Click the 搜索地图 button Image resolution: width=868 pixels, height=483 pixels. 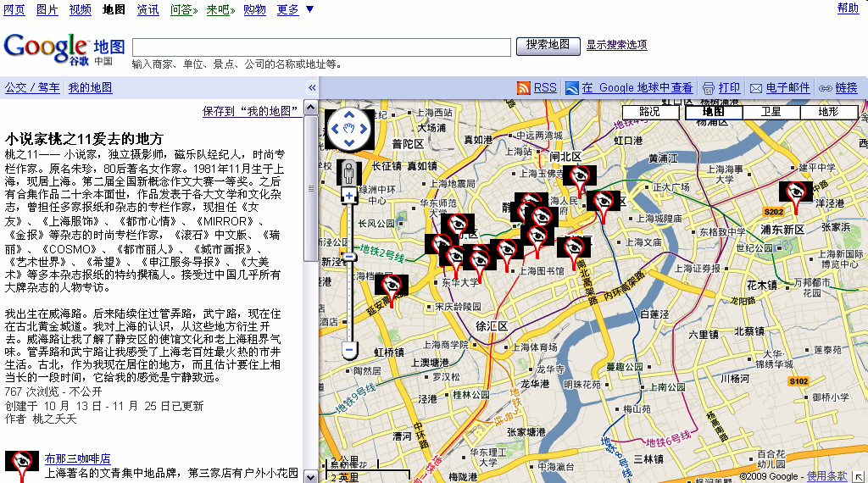[548, 46]
